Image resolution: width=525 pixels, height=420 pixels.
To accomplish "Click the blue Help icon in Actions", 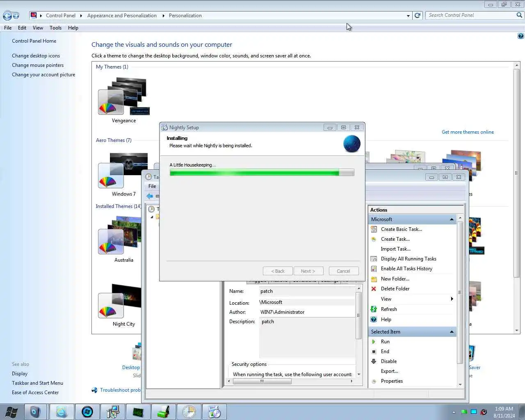I will [x=374, y=320].
